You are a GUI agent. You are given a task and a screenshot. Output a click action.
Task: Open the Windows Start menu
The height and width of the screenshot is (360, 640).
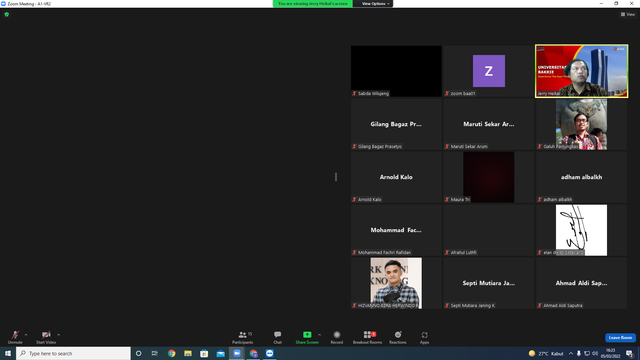point(8,353)
